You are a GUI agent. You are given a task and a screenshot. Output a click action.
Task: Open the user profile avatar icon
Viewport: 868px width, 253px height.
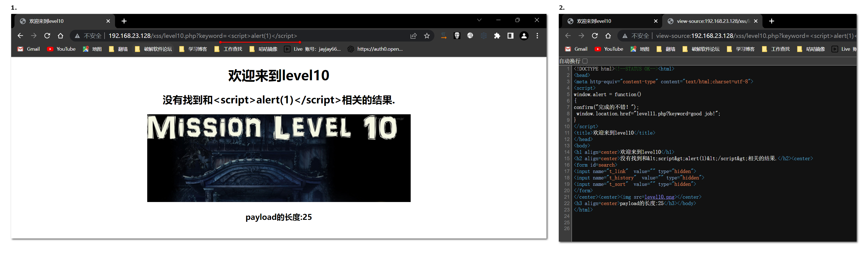click(x=524, y=36)
